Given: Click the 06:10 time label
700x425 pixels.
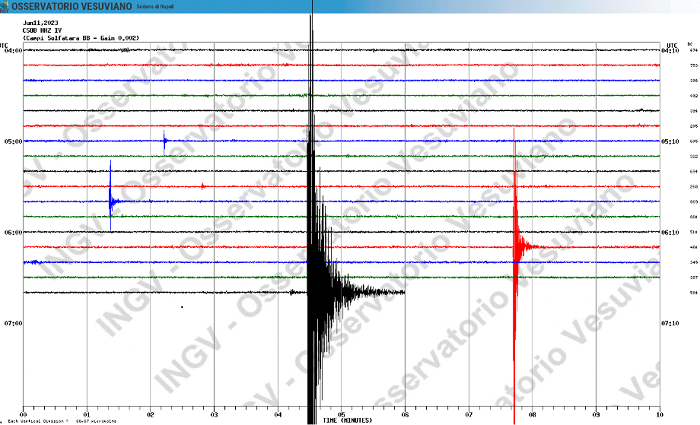Looking at the screenshot, I should [670, 233].
